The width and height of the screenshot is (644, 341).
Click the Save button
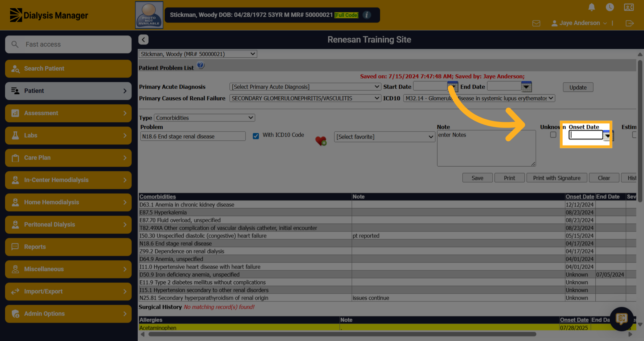(x=477, y=178)
